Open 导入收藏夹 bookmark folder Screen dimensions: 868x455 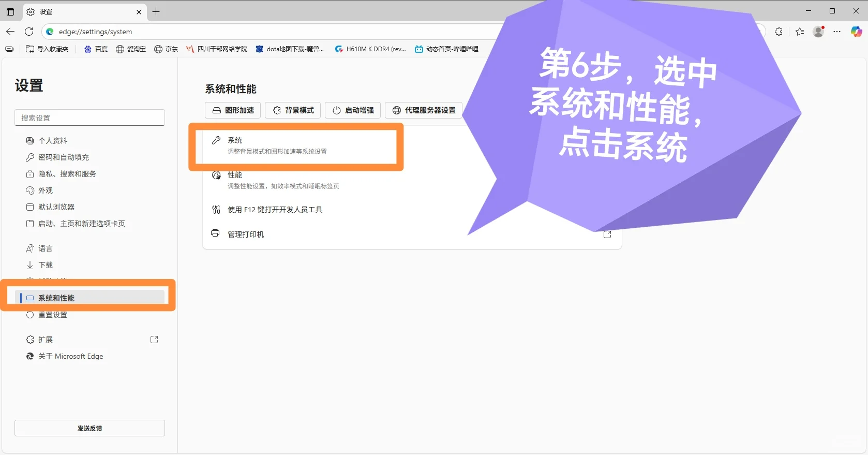(47, 49)
